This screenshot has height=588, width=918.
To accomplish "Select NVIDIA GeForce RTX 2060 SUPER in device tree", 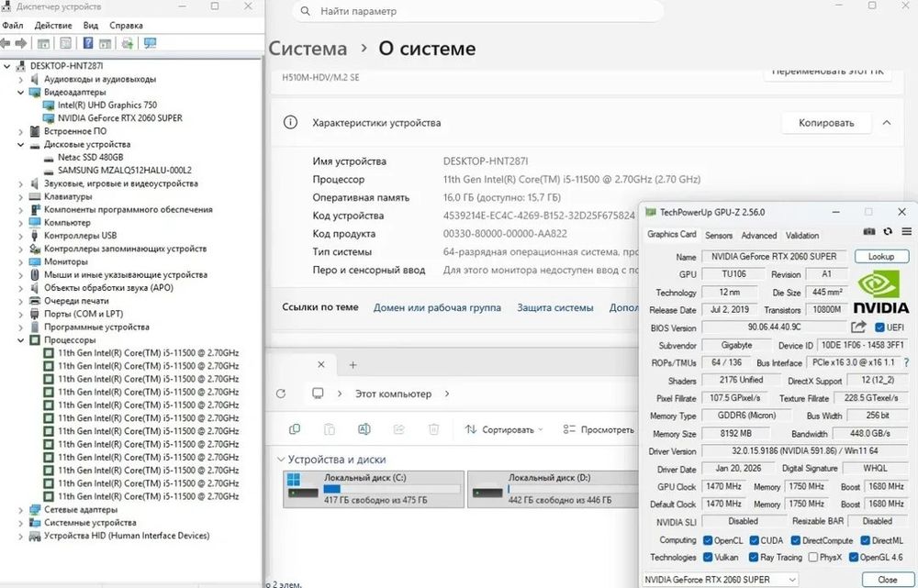I will click(120, 118).
